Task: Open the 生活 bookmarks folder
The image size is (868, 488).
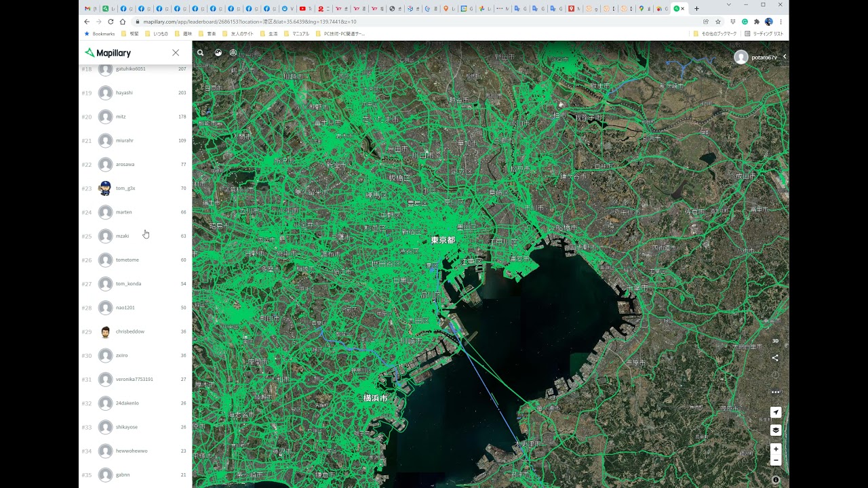Action: pyautogui.click(x=269, y=33)
